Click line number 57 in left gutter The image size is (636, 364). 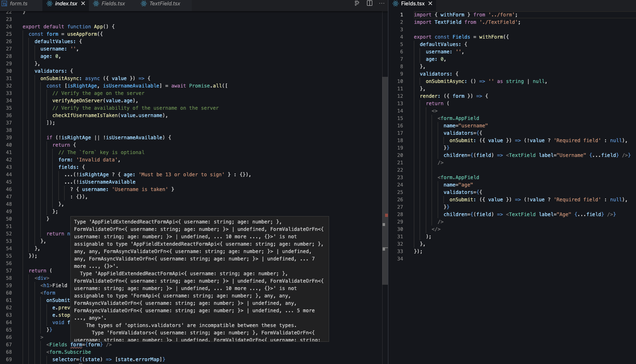9,271
